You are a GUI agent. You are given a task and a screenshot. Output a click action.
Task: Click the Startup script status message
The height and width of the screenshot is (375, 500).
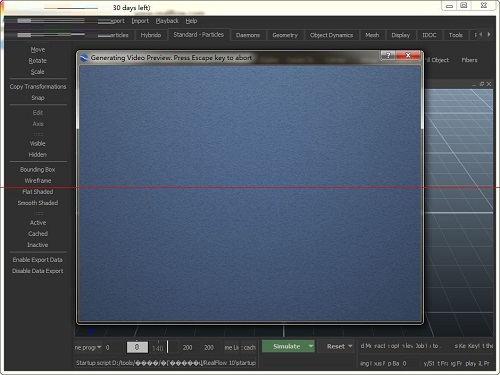click(x=166, y=363)
